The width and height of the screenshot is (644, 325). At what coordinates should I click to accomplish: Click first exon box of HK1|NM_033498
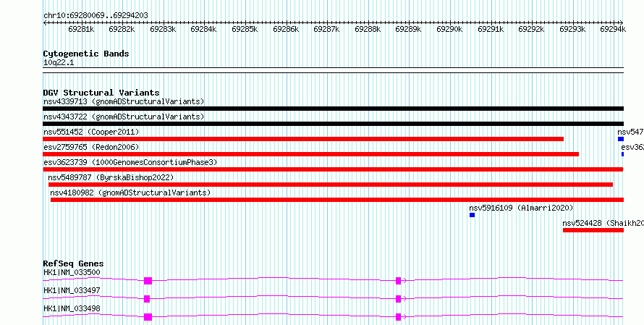coord(148,317)
